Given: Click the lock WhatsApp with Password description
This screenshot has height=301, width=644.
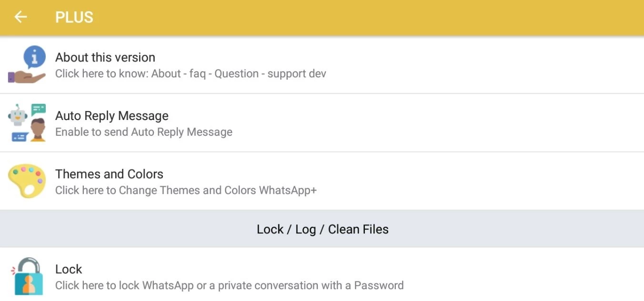Looking at the screenshot, I should tap(229, 286).
